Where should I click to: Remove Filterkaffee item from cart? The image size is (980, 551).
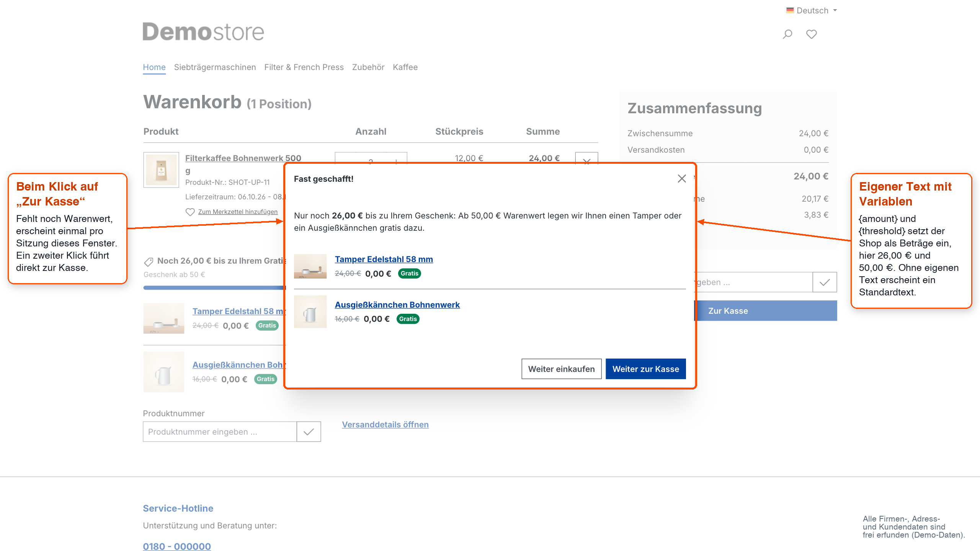tap(586, 158)
